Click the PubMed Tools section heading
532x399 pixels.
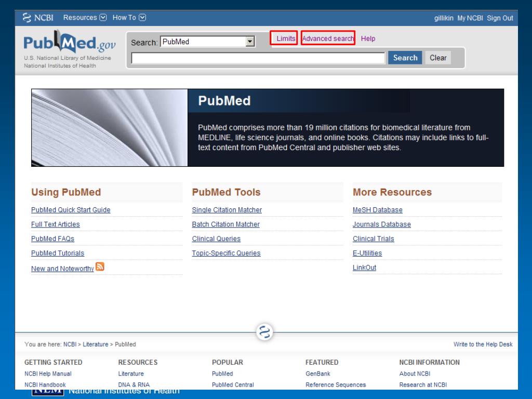pos(227,192)
